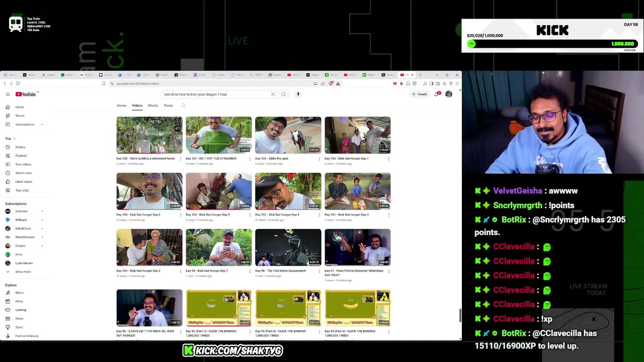Click the YouTube logo
Viewport: 644px width, 362px height.
tap(26, 95)
